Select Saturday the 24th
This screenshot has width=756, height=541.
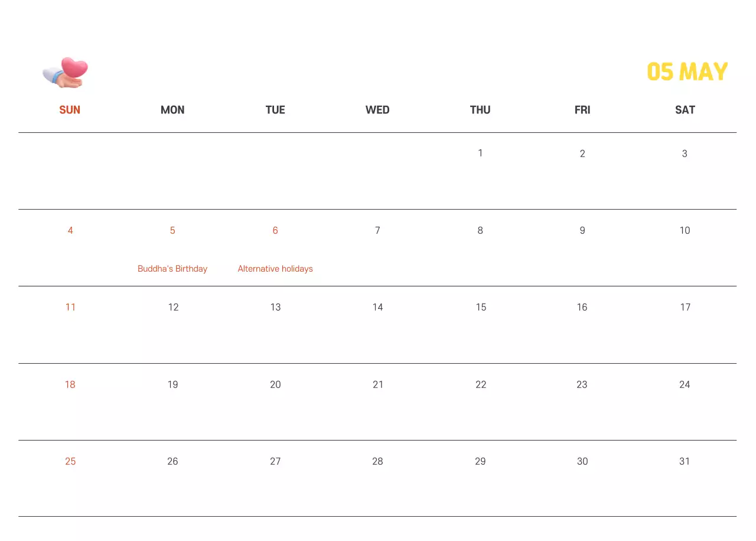685,384
